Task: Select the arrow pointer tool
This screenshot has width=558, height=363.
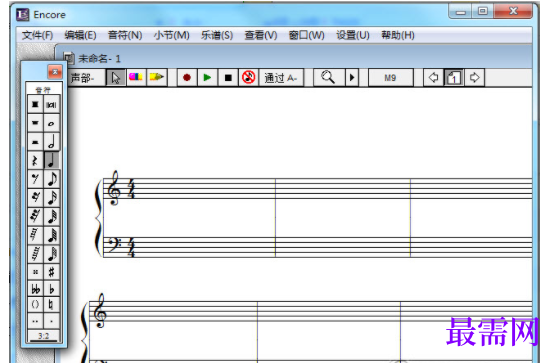Action: [x=116, y=78]
